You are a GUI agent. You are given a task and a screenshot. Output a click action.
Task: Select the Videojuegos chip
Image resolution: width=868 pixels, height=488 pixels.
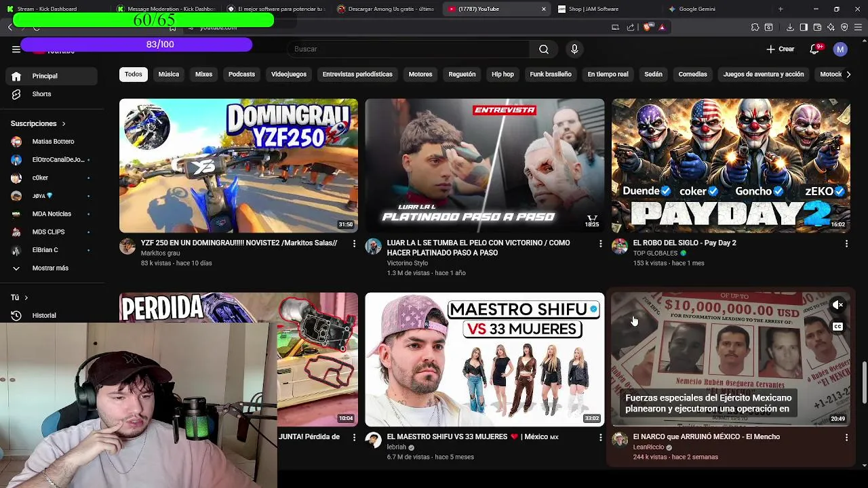tap(289, 75)
